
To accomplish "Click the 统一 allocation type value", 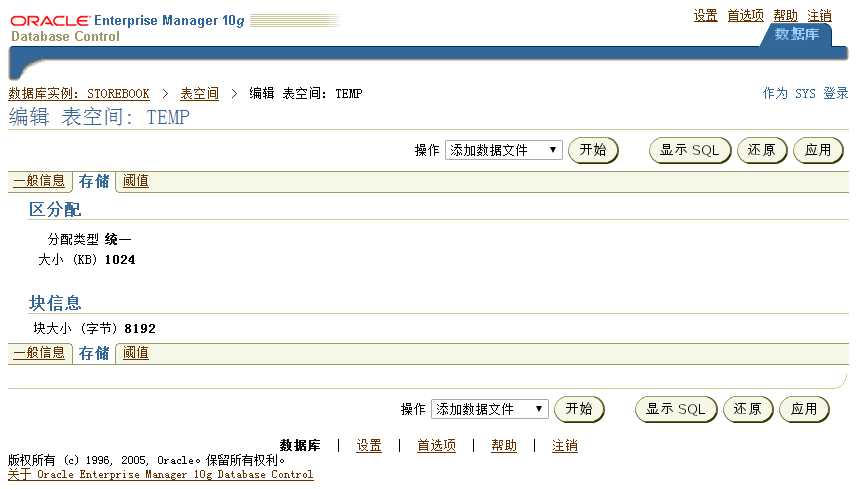I will tap(118, 239).
